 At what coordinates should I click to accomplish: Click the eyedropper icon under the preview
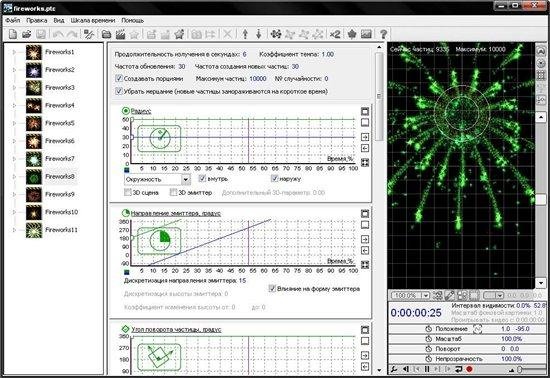[450, 296]
